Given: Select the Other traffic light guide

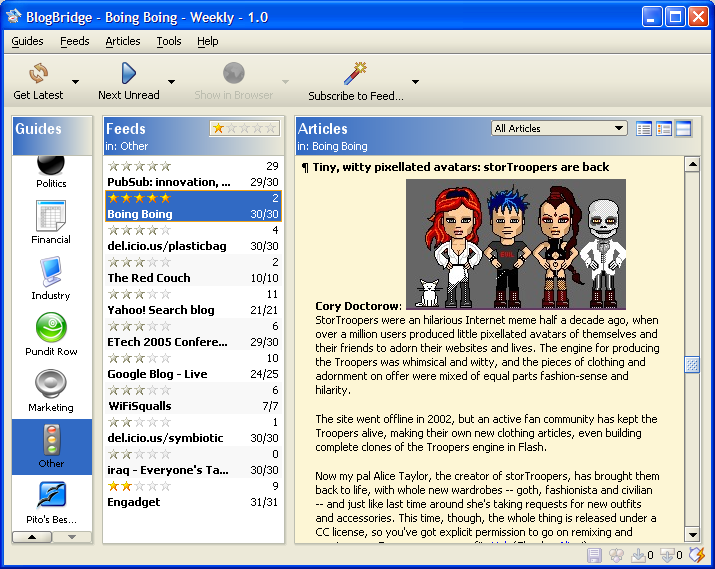Looking at the screenshot, I should tap(52, 447).
